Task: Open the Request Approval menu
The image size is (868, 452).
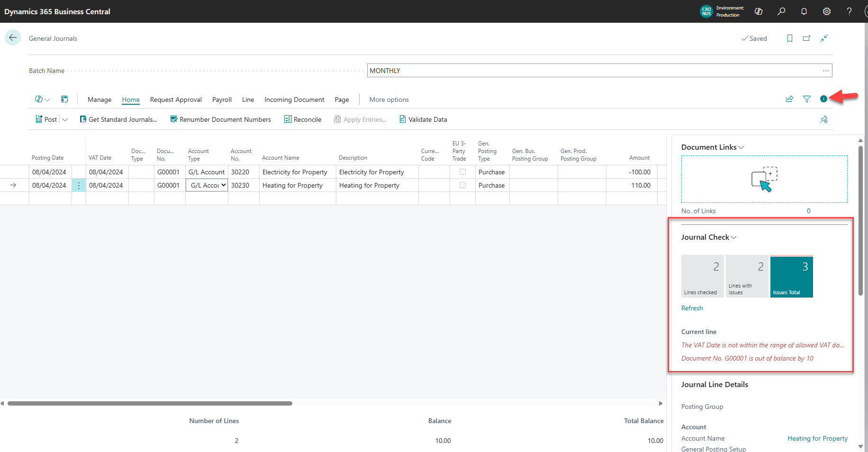Action: point(176,99)
